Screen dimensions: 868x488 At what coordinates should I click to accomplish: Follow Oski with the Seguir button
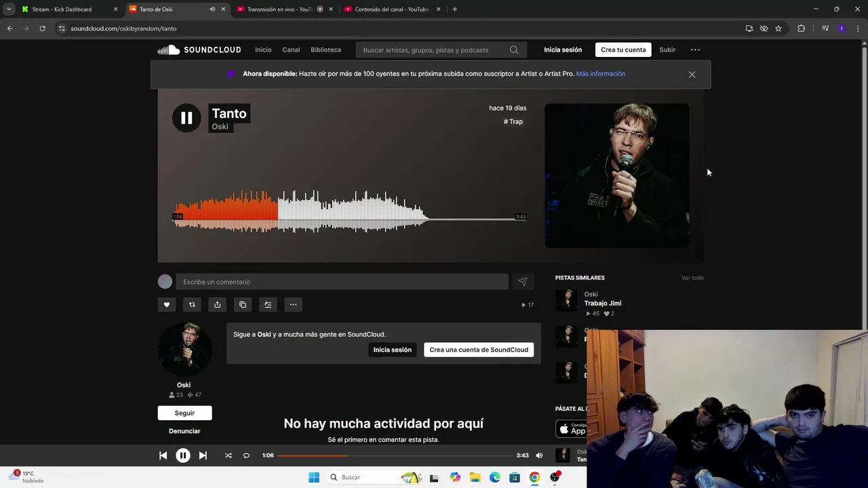(x=184, y=413)
